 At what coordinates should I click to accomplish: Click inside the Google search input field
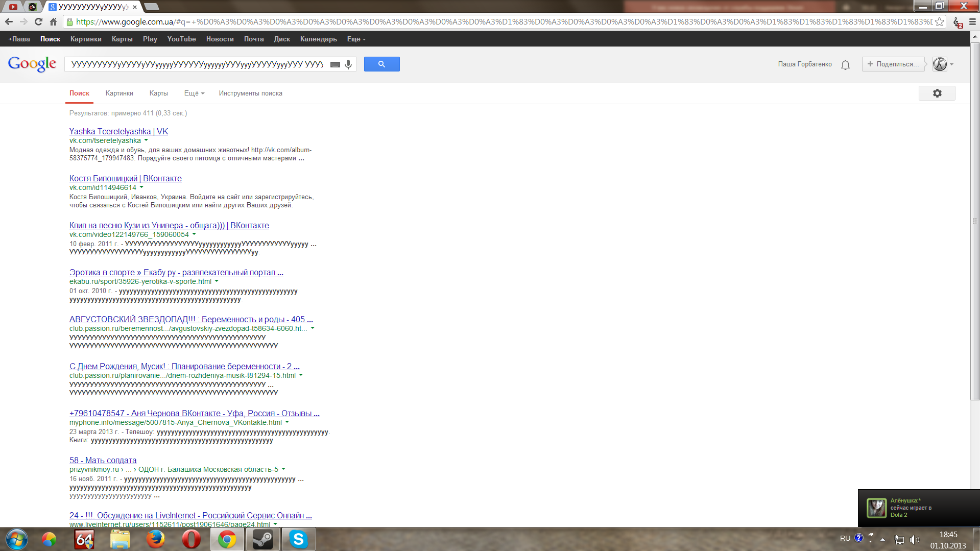pos(197,64)
